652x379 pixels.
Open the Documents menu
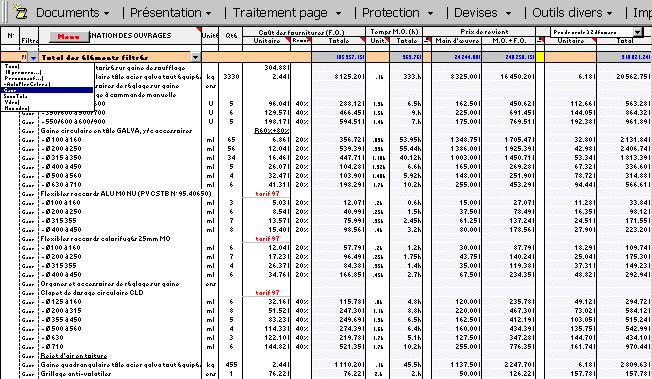coord(72,13)
